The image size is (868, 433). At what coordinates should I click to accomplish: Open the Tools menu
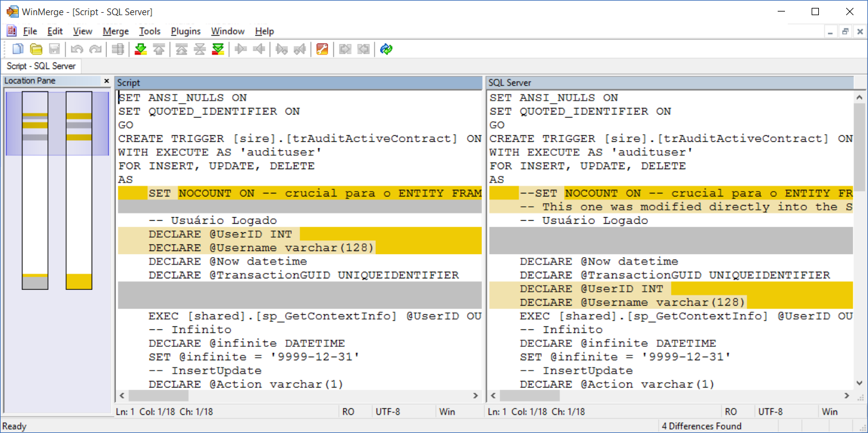[150, 31]
